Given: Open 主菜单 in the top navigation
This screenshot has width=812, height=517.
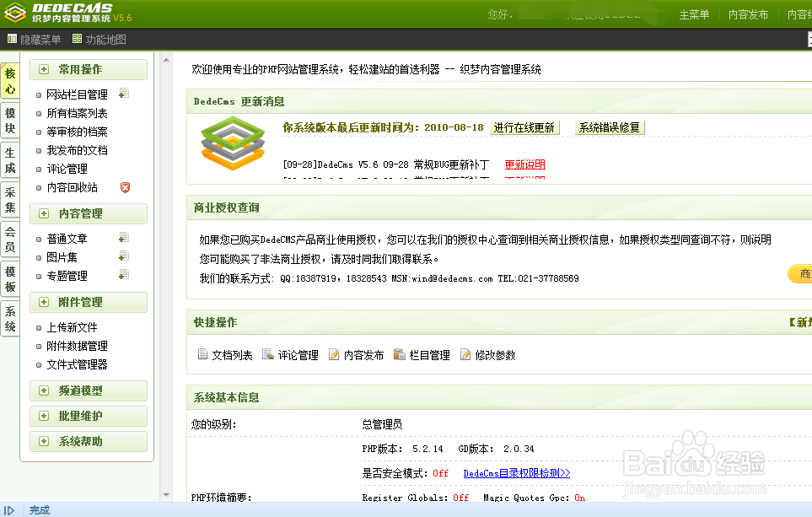Looking at the screenshot, I should [694, 14].
